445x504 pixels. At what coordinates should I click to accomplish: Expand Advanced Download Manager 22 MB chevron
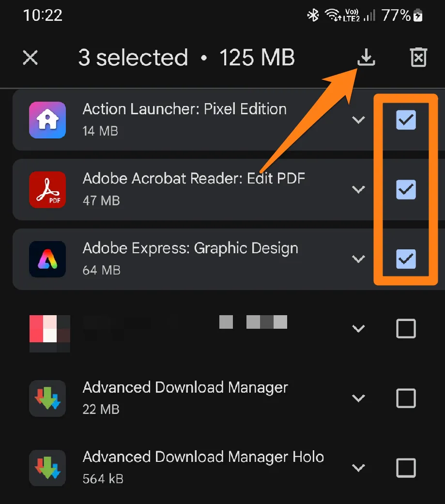click(358, 398)
